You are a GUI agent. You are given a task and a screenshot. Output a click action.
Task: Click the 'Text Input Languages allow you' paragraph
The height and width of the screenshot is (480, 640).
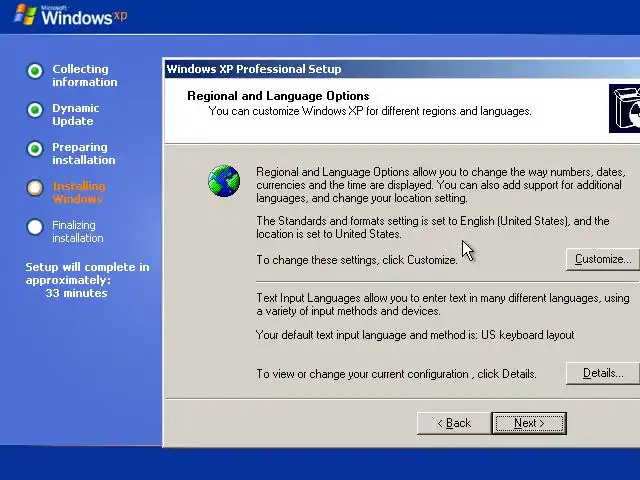443,304
